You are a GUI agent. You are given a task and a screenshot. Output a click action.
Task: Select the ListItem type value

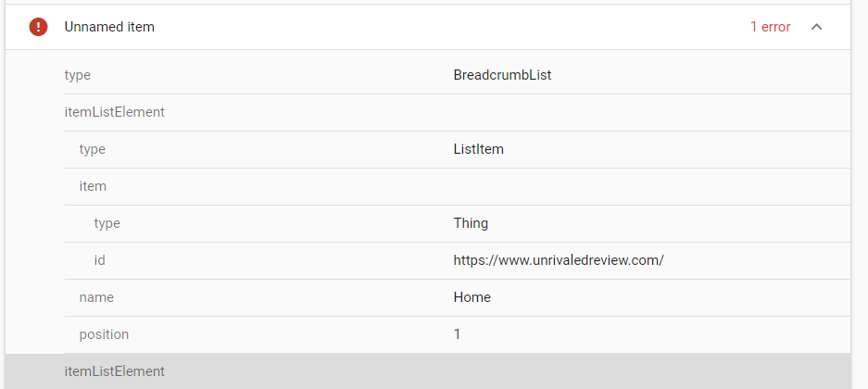click(478, 149)
